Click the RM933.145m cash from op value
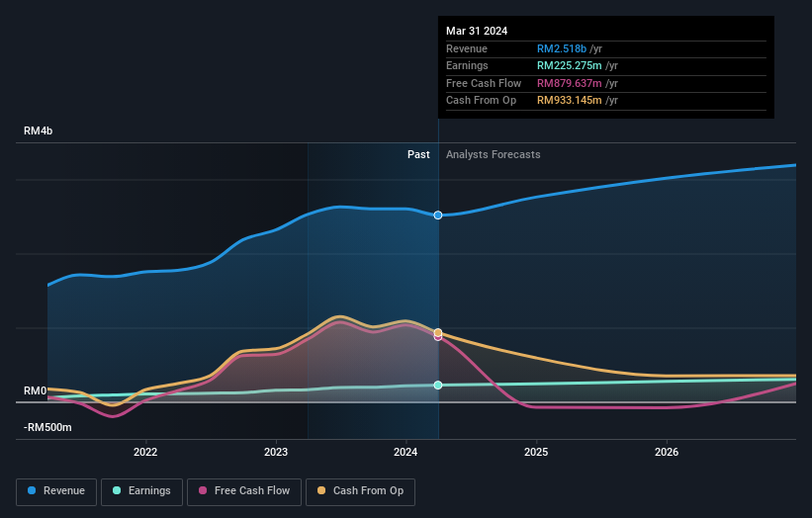This screenshot has height=518, width=812. (569, 101)
